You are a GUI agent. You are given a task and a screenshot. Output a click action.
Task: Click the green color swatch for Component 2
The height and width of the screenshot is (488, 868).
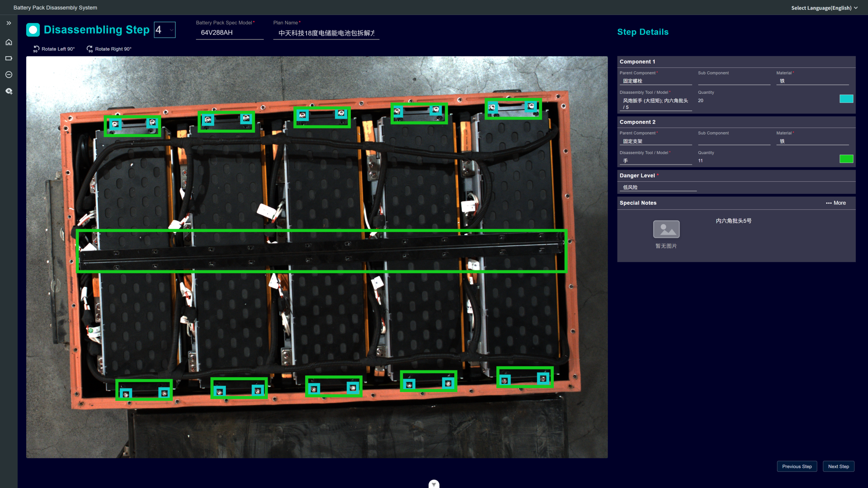(x=846, y=159)
